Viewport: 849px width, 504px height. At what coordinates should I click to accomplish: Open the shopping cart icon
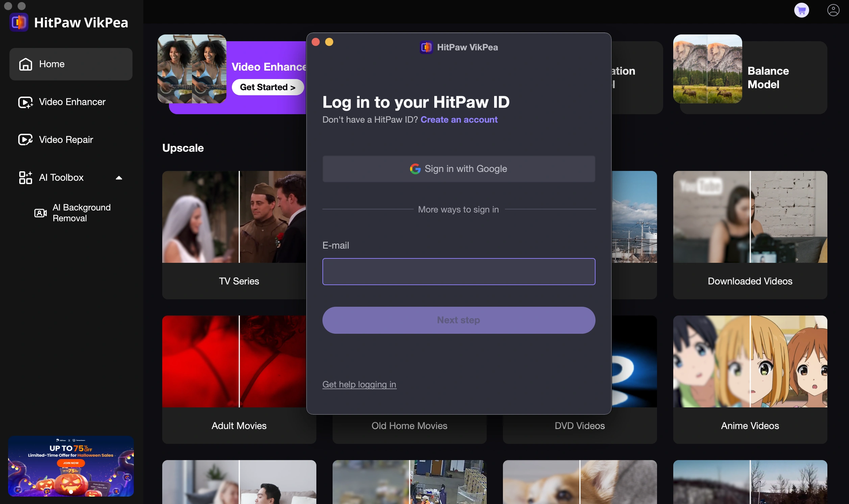pyautogui.click(x=801, y=10)
